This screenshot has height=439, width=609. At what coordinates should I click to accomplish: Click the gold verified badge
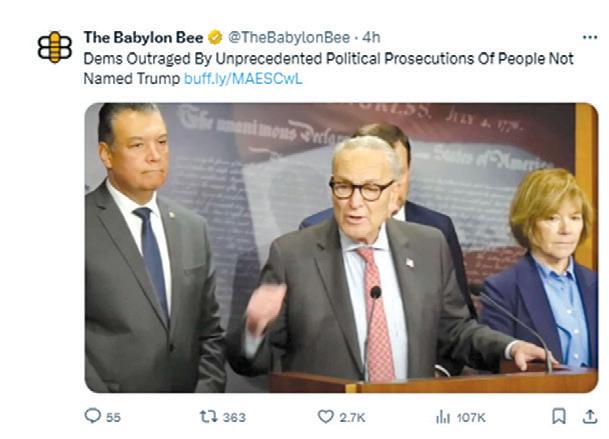[x=215, y=38]
